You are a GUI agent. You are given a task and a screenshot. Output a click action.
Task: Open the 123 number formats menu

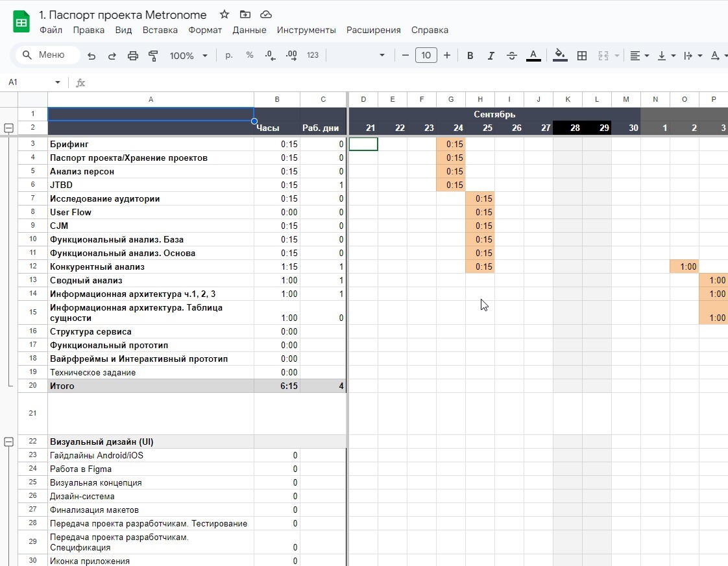click(313, 55)
